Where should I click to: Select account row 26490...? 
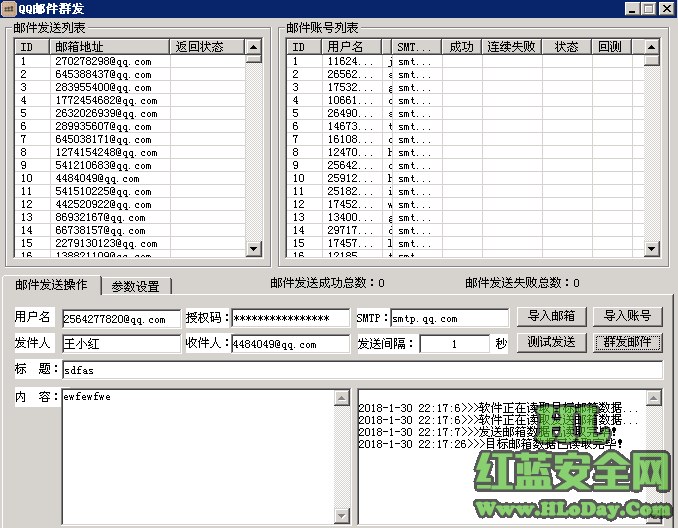point(465,113)
